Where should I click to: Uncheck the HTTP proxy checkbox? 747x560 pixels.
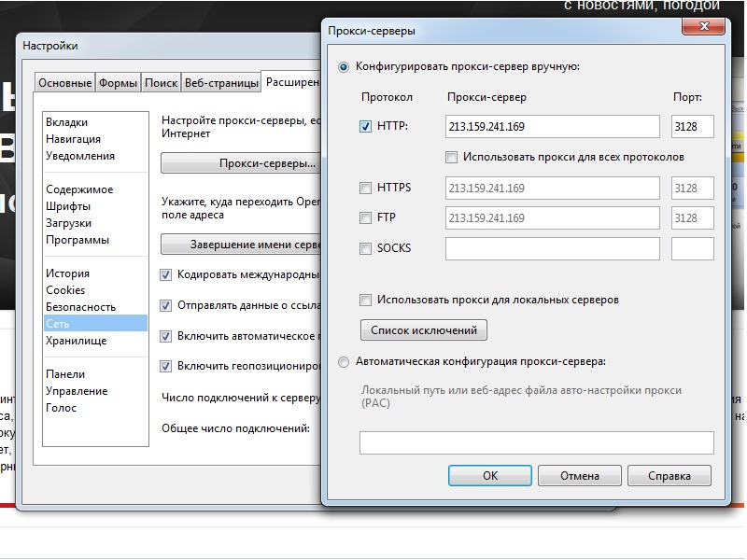tap(366, 126)
